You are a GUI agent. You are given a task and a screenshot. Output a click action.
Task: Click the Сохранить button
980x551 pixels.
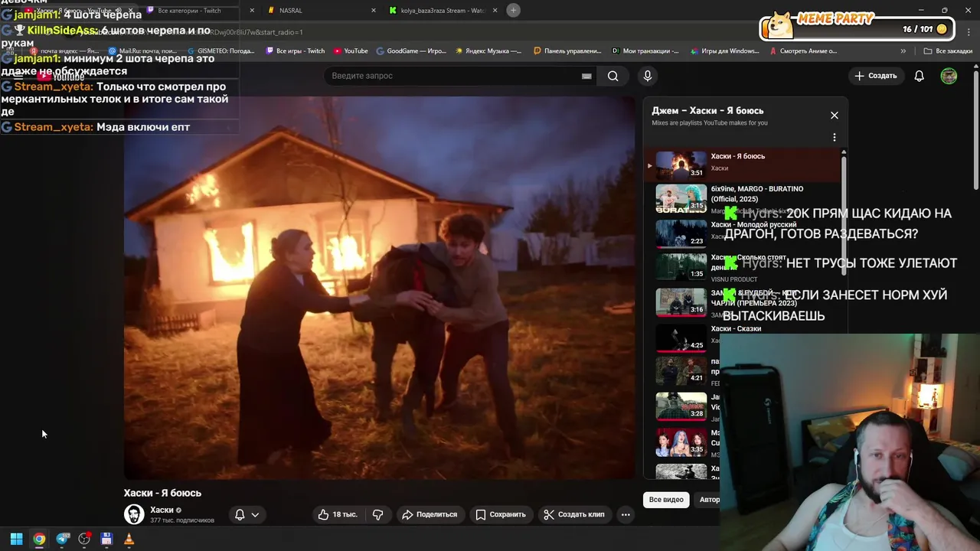click(501, 514)
